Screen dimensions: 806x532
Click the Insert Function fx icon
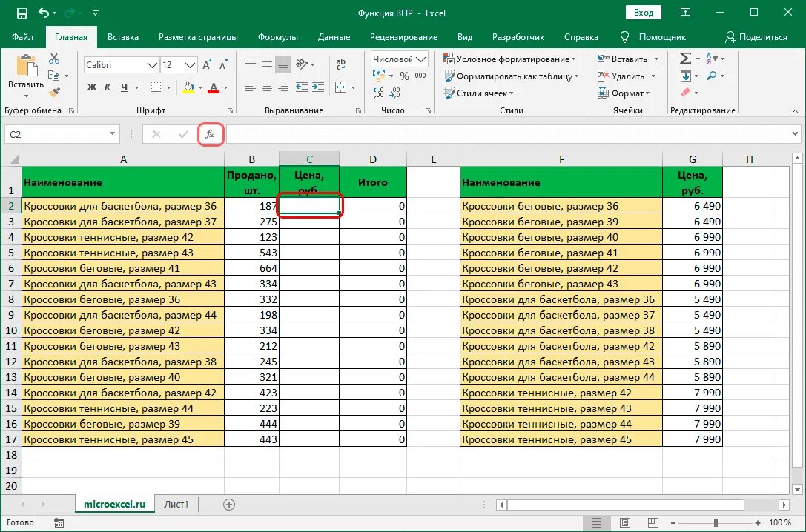point(211,135)
